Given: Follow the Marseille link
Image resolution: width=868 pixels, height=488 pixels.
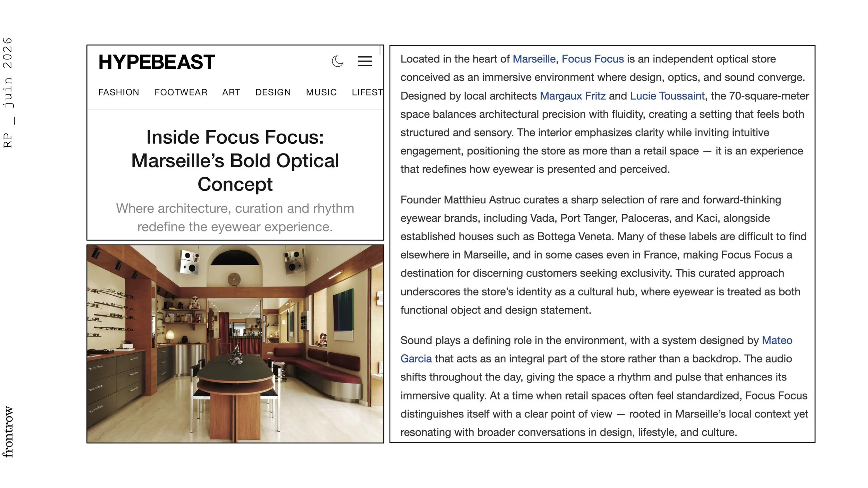Looking at the screenshot, I should 534,59.
